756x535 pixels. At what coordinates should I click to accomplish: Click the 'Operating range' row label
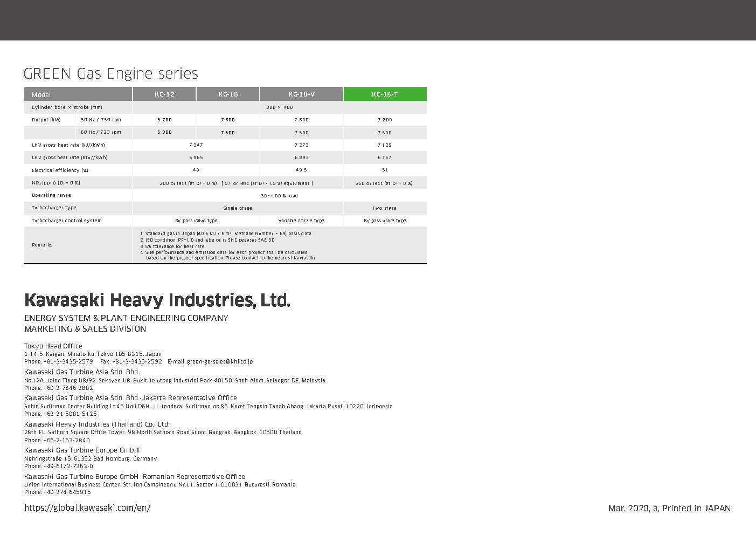click(x=51, y=195)
